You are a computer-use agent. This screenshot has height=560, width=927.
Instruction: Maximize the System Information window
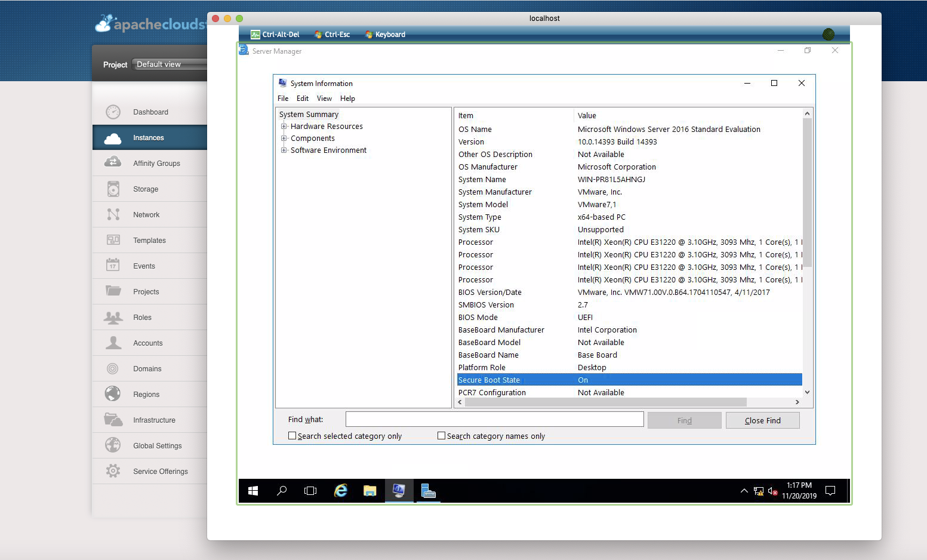(774, 83)
